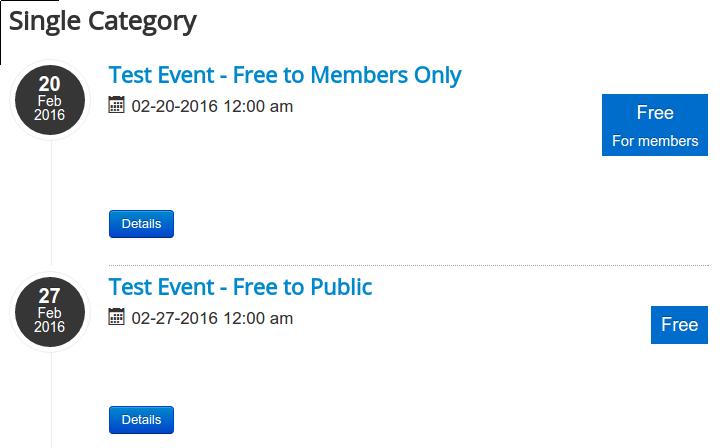
Task: Select the 20 Feb 2016 date circle
Action: pos(50,100)
